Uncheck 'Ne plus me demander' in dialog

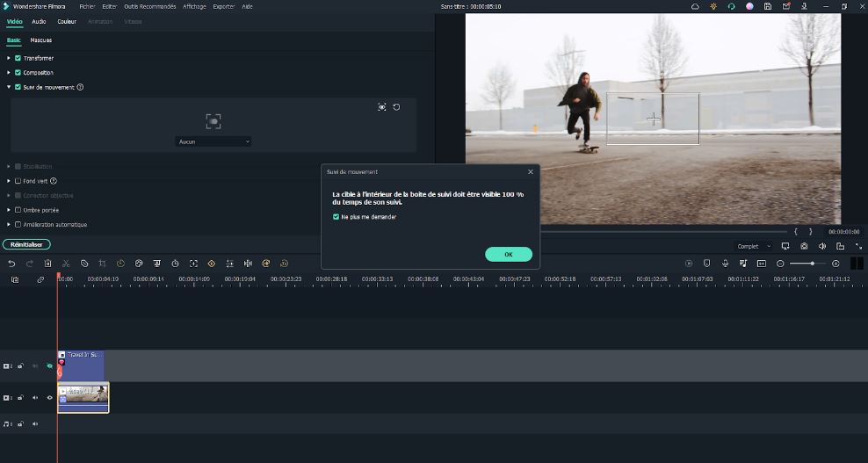[x=336, y=217]
